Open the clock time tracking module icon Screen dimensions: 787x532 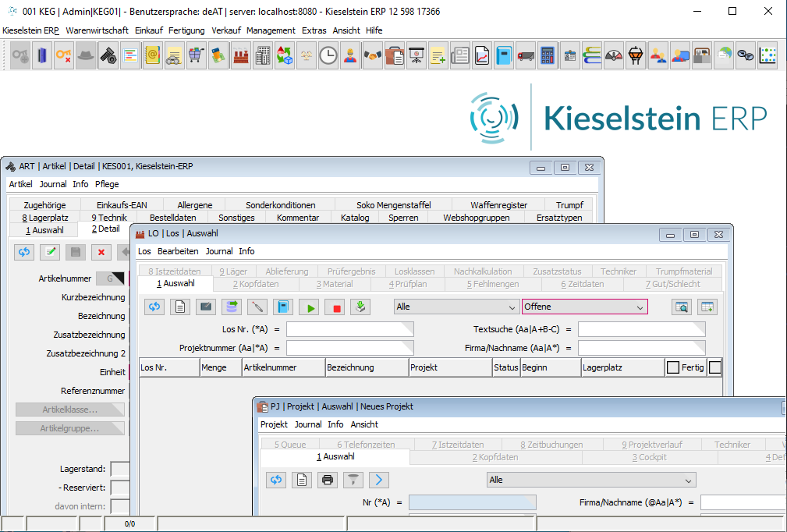tap(328, 55)
